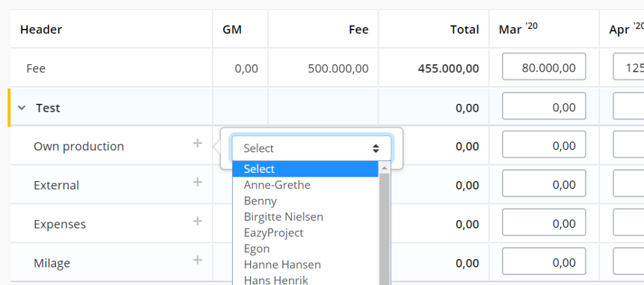Click the Fee row Apr '20 input
Viewport: 644px width, 285px height.
pos(628,67)
